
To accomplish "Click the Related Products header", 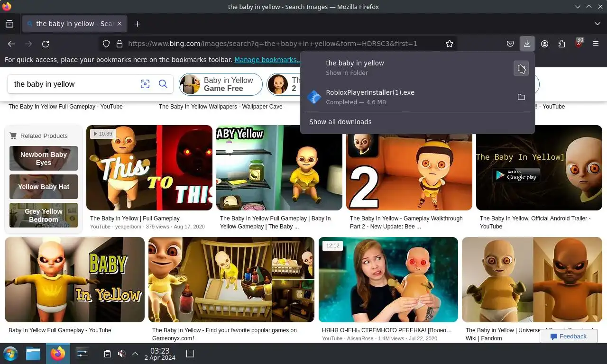I will [44, 136].
